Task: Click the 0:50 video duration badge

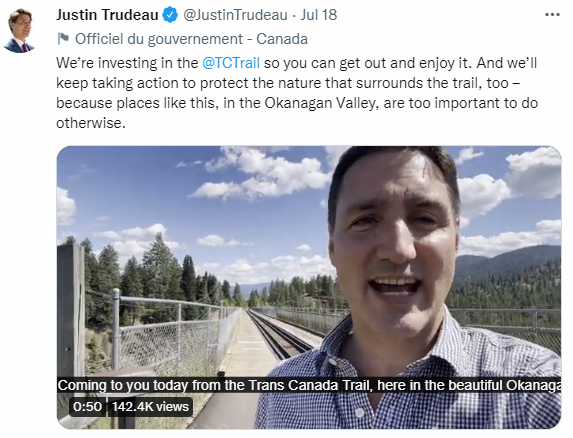Action: pyautogui.click(x=87, y=406)
